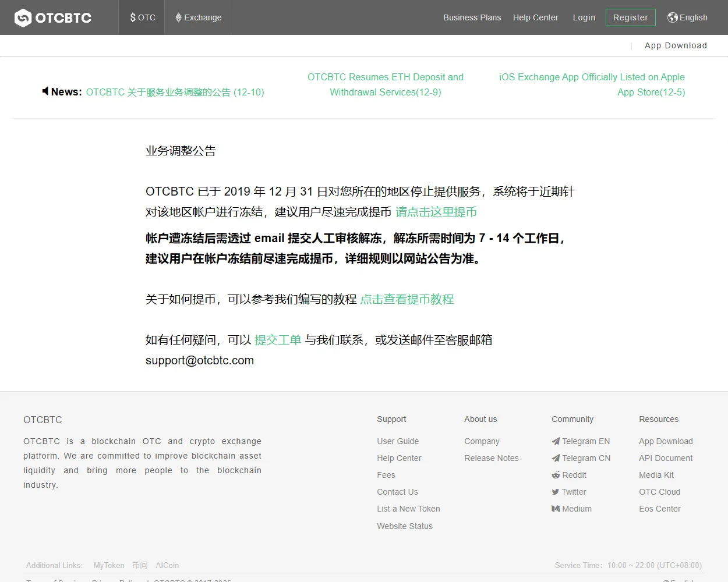The width and height of the screenshot is (728, 582).
Task: Open the iOS Exchange App news item
Action: tap(592, 84)
